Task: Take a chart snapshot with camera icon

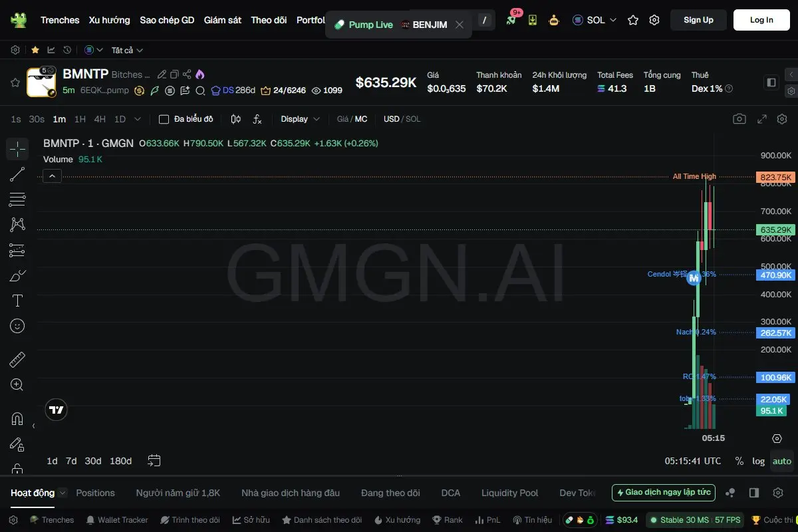Action: 739,119
